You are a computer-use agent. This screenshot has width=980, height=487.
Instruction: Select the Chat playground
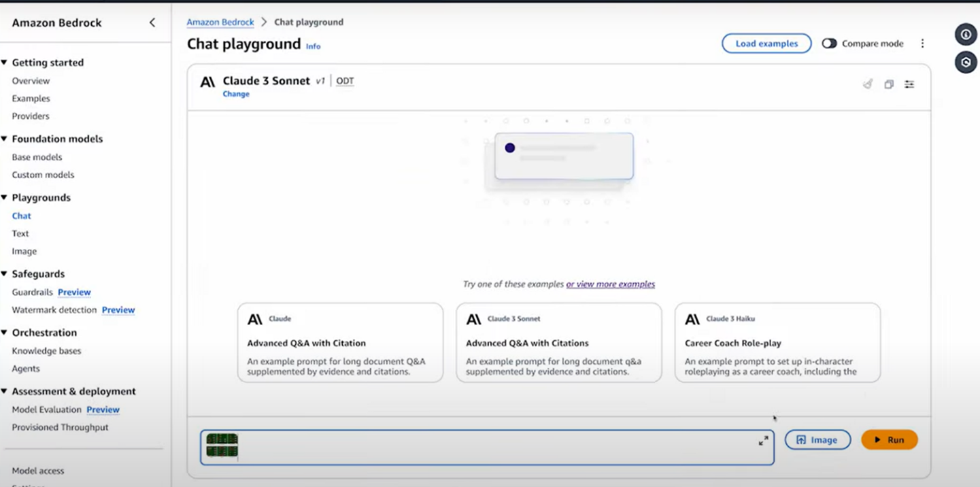pos(21,216)
